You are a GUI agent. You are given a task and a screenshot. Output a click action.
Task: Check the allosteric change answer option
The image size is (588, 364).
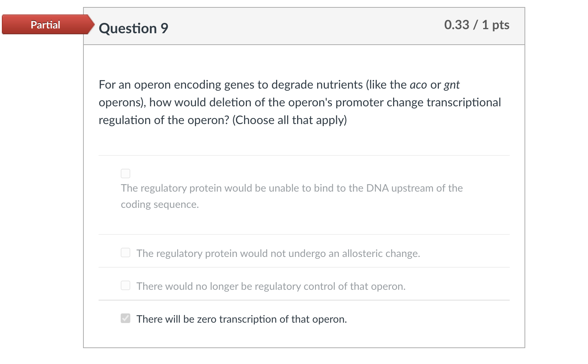pyautogui.click(x=125, y=253)
